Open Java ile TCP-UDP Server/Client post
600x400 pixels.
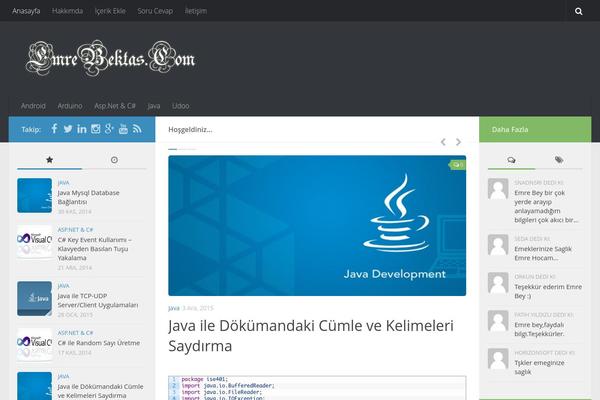pos(98,300)
